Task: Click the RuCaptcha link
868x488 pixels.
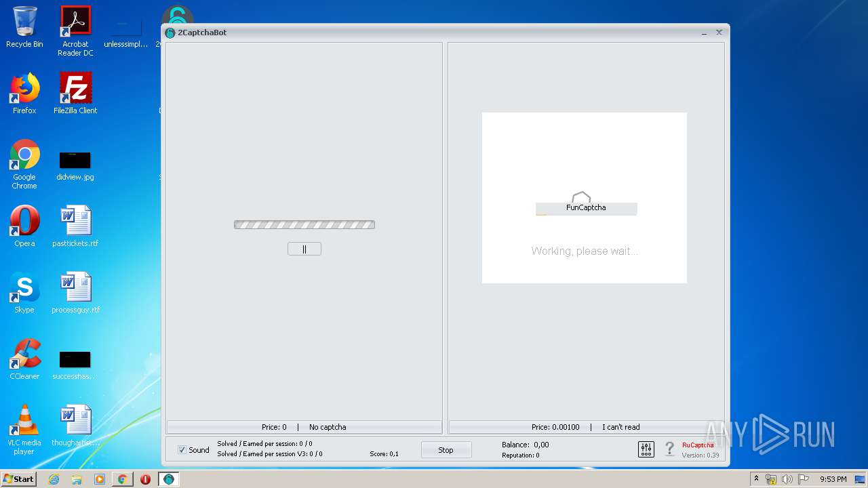Action: 698,445
